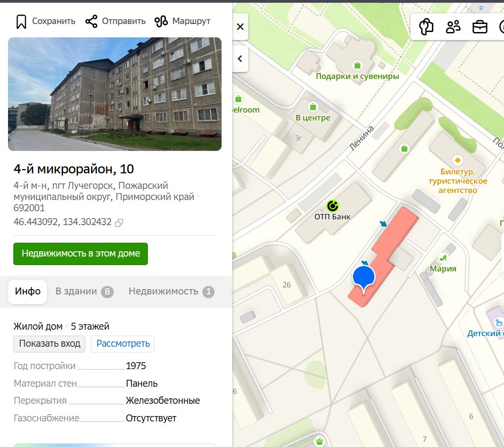Open the briefcase icon in map toolbar
The height and width of the screenshot is (447, 504).
[479, 27]
